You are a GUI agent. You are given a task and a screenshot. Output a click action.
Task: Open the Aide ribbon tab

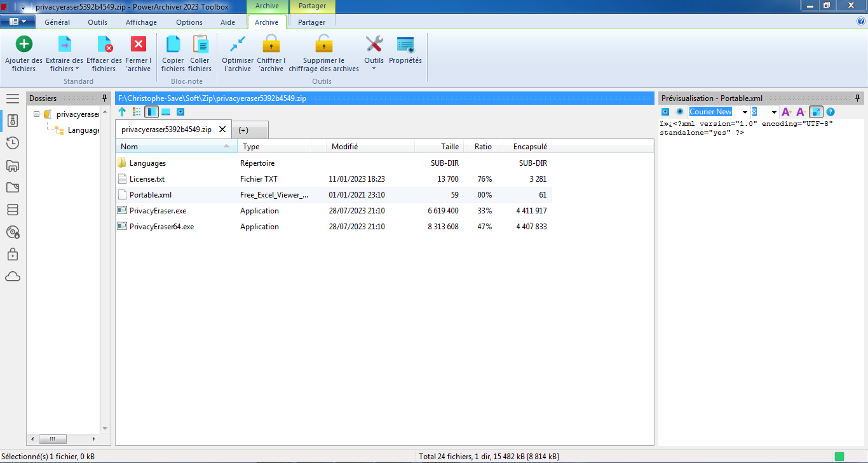click(227, 22)
